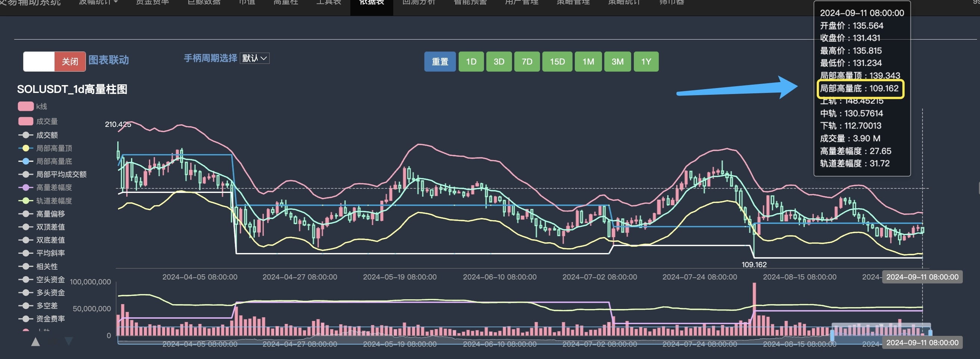
Task: Toggle 轨道差幅度 green legend marker
Action: pos(25,200)
